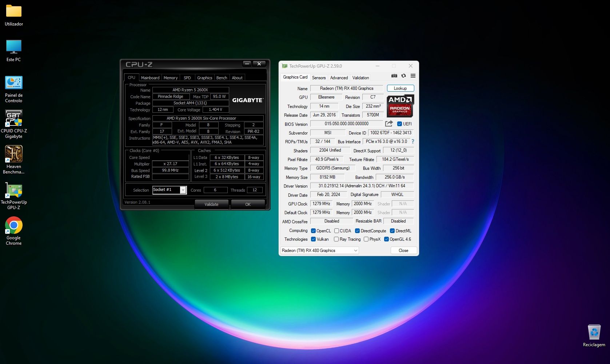
Task: Refresh GPU-Z data with the refresh icon
Action: (x=403, y=76)
